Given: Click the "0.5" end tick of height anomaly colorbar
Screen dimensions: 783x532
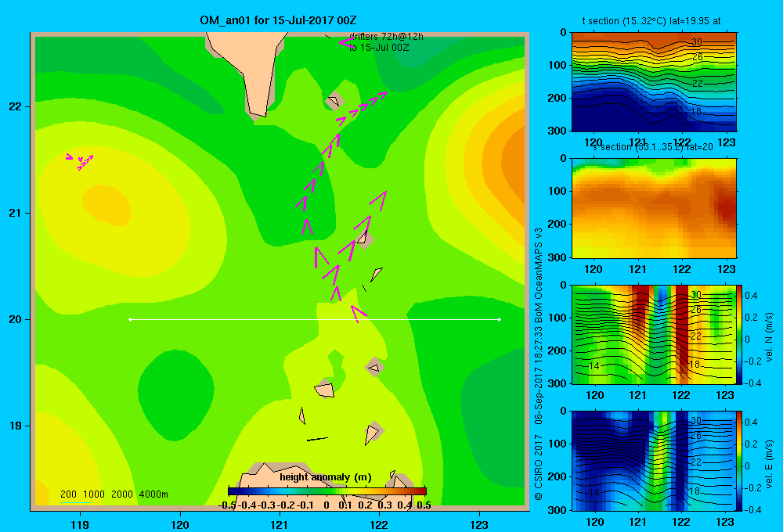Looking at the screenshot, I should coord(424,505).
